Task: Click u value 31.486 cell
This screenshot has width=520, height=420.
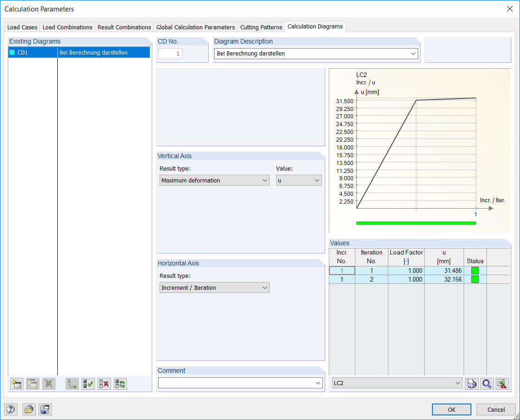Action: 444,271
